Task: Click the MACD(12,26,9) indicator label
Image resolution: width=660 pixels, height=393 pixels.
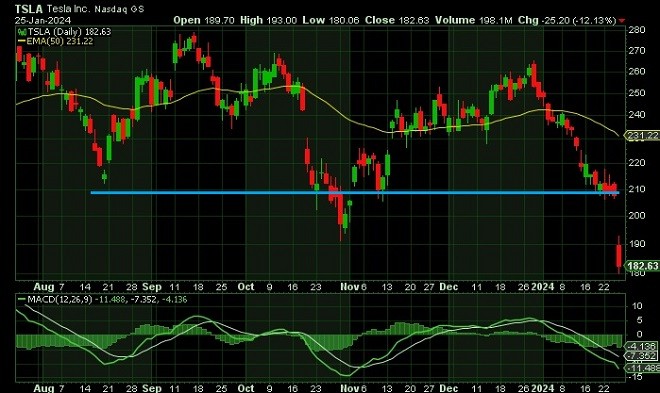Action: [x=60, y=300]
